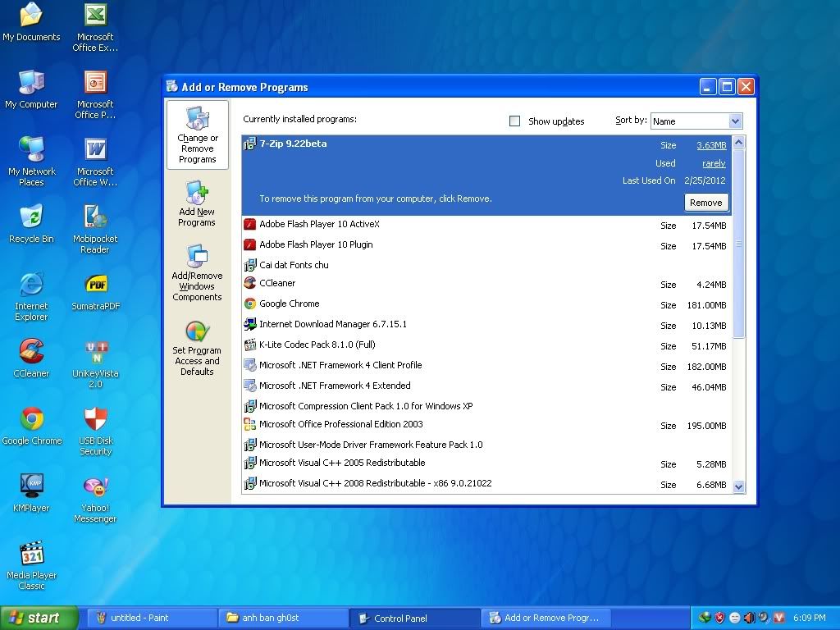Minimize the Add or Remove Programs window

click(x=708, y=87)
